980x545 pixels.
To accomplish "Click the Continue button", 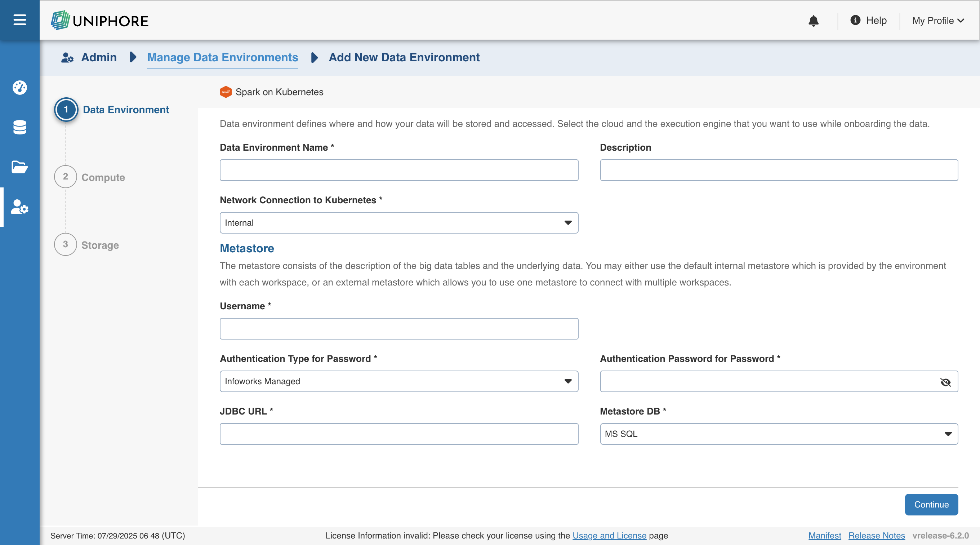I will click(x=931, y=504).
